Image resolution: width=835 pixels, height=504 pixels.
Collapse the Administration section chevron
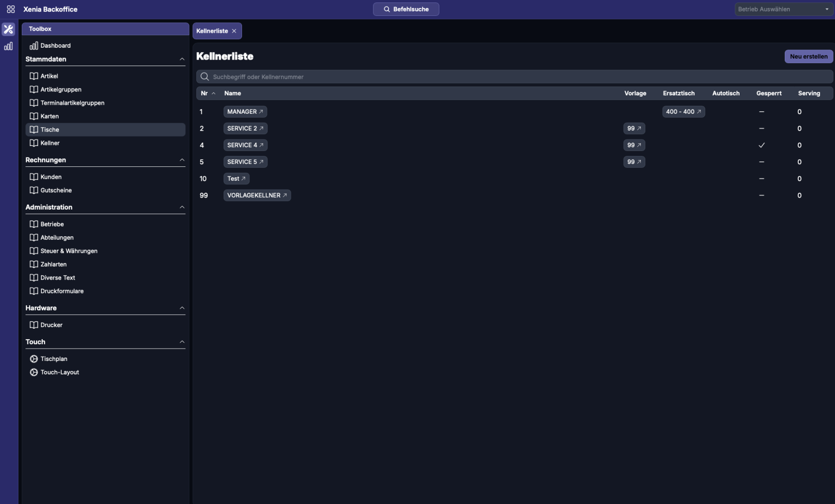tap(182, 207)
